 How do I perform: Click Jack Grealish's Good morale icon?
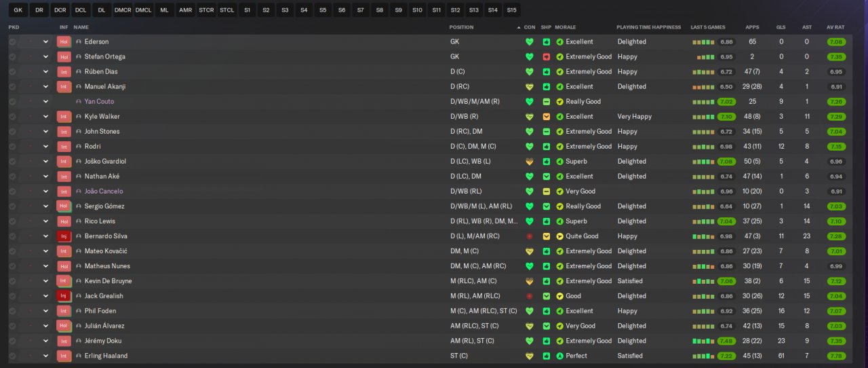point(560,296)
